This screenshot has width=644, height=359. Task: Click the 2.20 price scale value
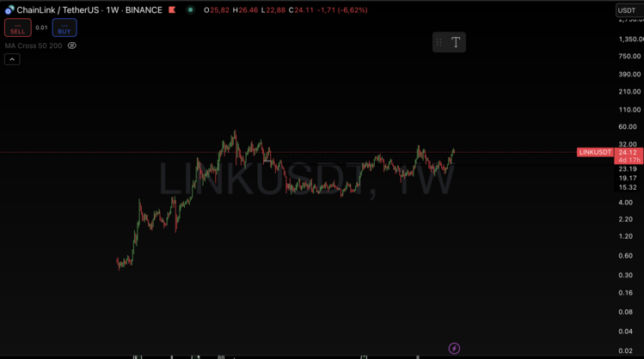point(626,219)
